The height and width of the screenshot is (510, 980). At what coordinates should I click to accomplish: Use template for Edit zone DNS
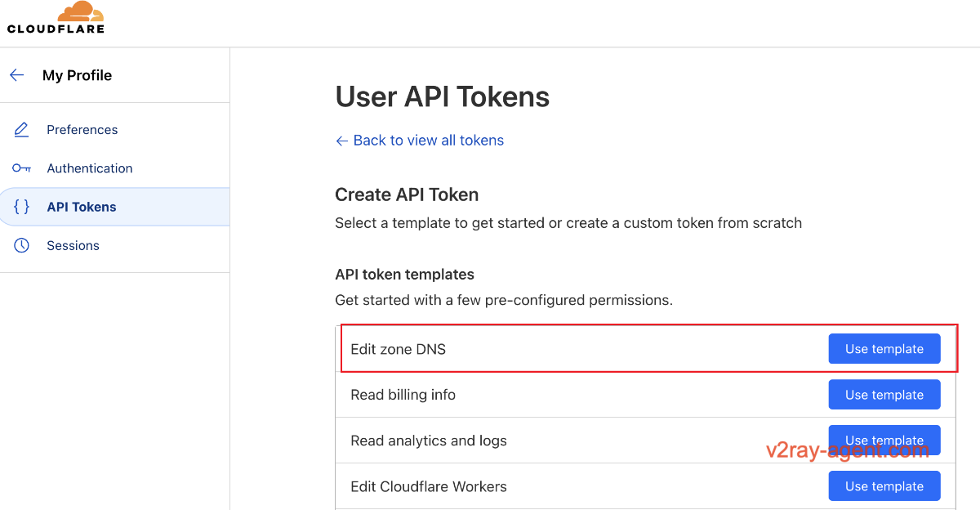[884, 348]
